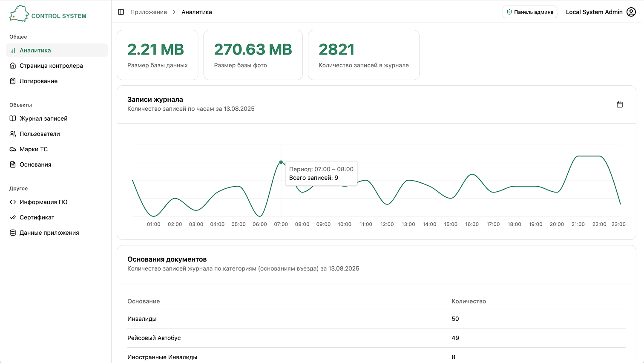Toggle the sidebar collapse icon

[x=121, y=12]
